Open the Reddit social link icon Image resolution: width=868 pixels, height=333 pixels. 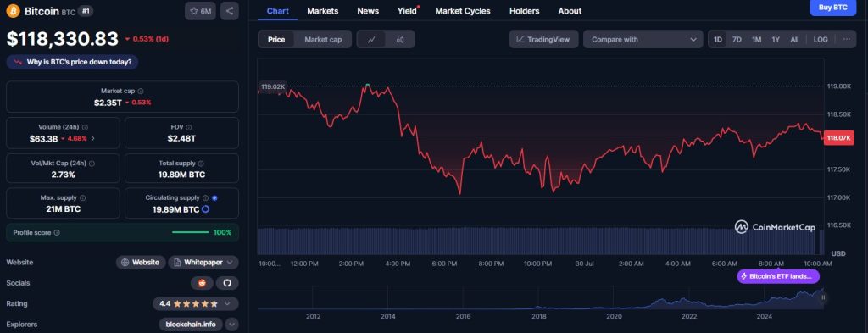pyautogui.click(x=202, y=283)
